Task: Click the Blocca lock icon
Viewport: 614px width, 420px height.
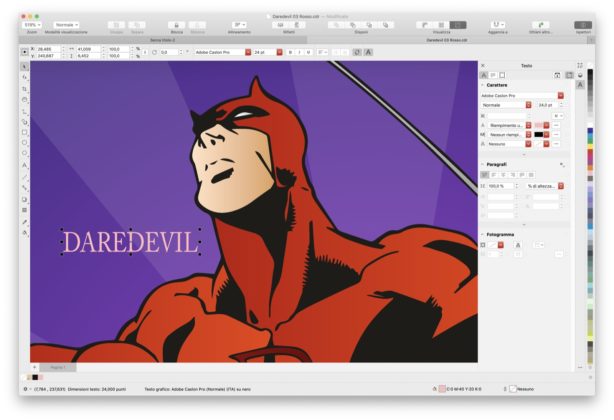Action: [x=177, y=25]
